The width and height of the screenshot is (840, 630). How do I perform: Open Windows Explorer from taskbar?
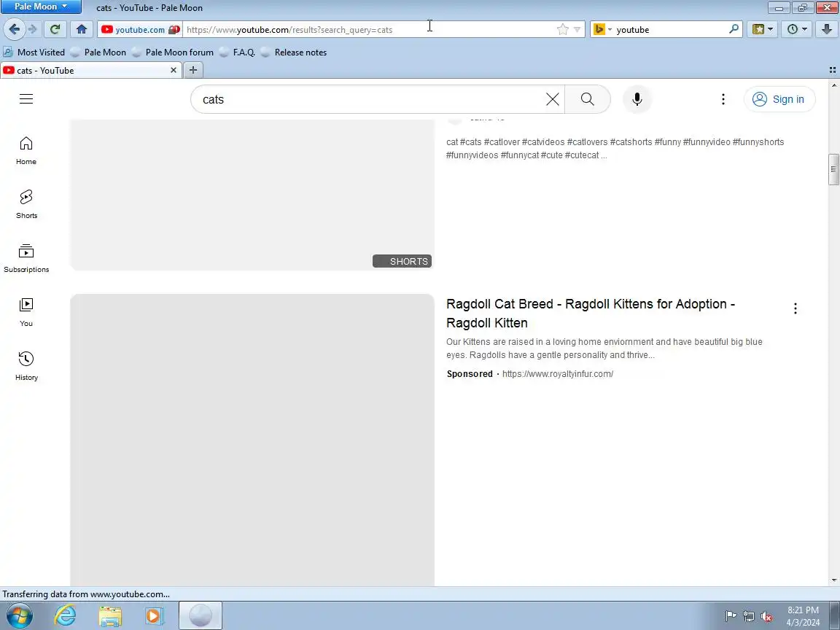110,615
